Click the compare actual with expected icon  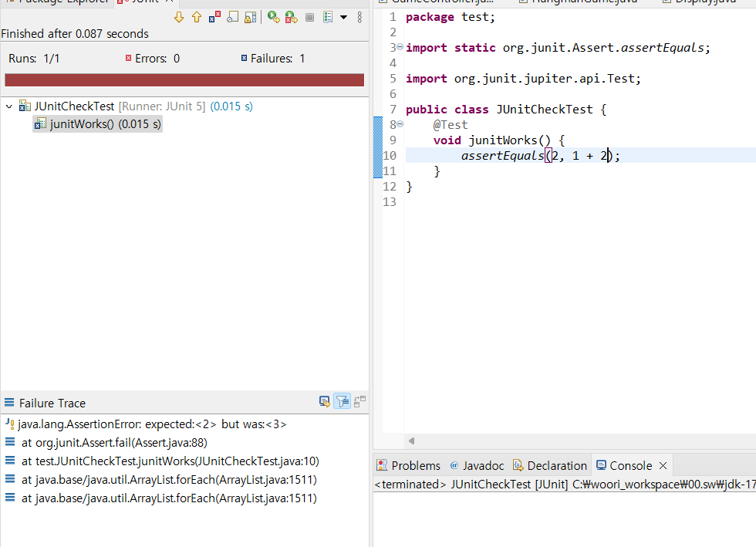pyautogui.click(x=360, y=401)
